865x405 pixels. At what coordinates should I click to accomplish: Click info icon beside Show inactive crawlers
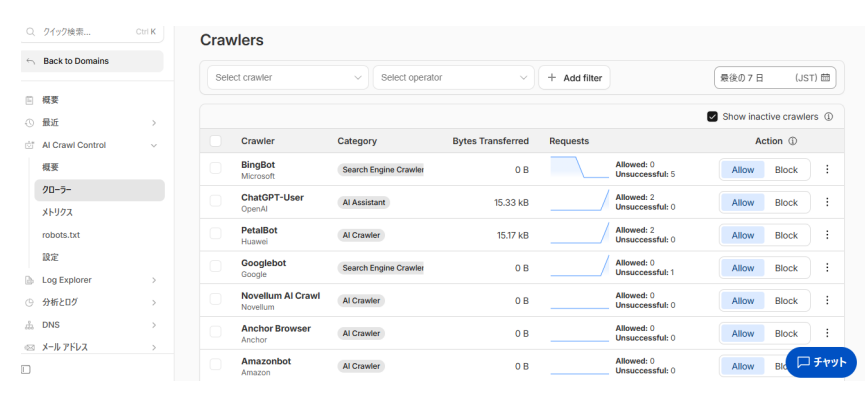(x=829, y=116)
